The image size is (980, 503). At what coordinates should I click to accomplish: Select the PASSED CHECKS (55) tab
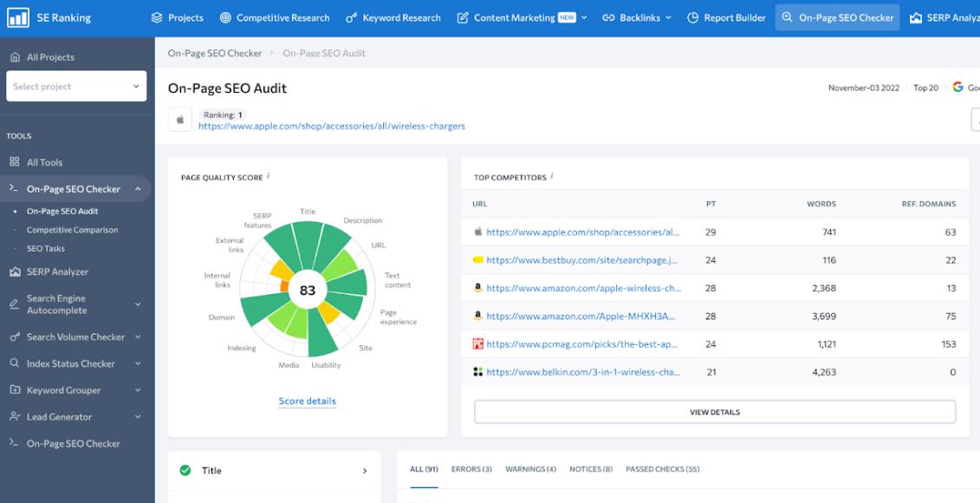coord(663,469)
